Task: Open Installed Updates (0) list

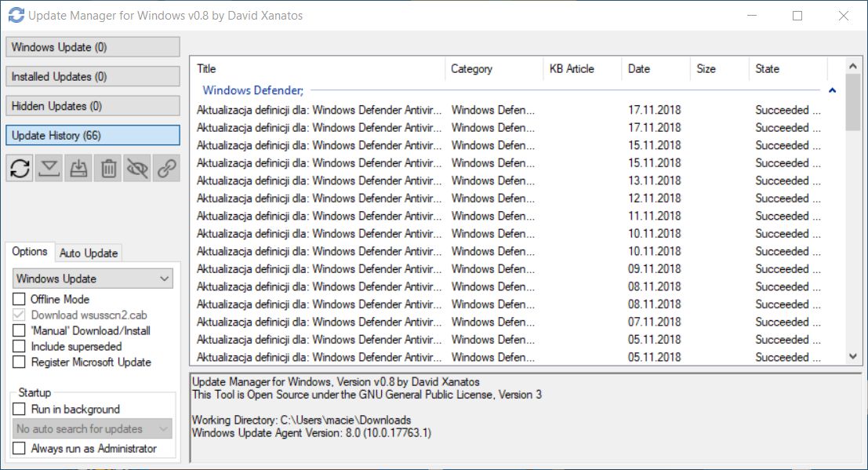Action: pyautogui.click(x=93, y=76)
